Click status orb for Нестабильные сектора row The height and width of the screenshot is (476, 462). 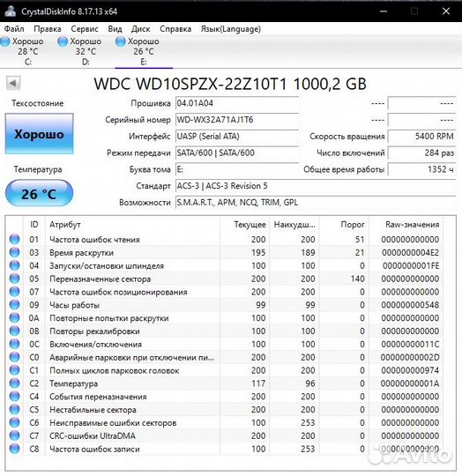pos(14,409)
